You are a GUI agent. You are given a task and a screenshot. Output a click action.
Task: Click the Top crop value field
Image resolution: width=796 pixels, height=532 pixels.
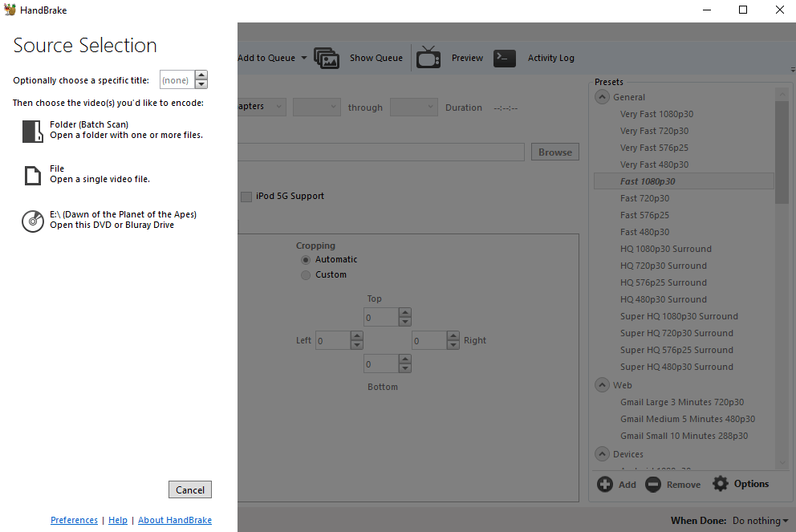tap(380, 317)
